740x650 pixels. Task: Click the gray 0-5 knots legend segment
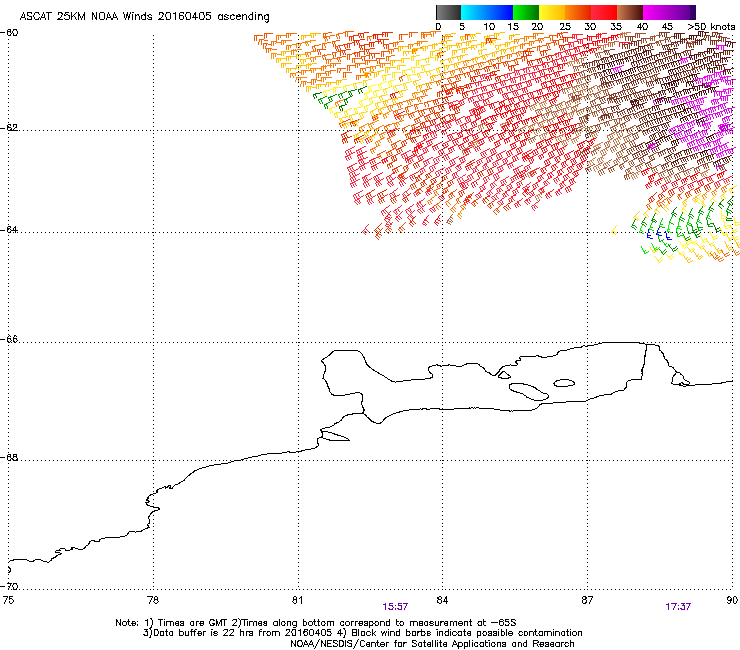[x=448, y=12]
